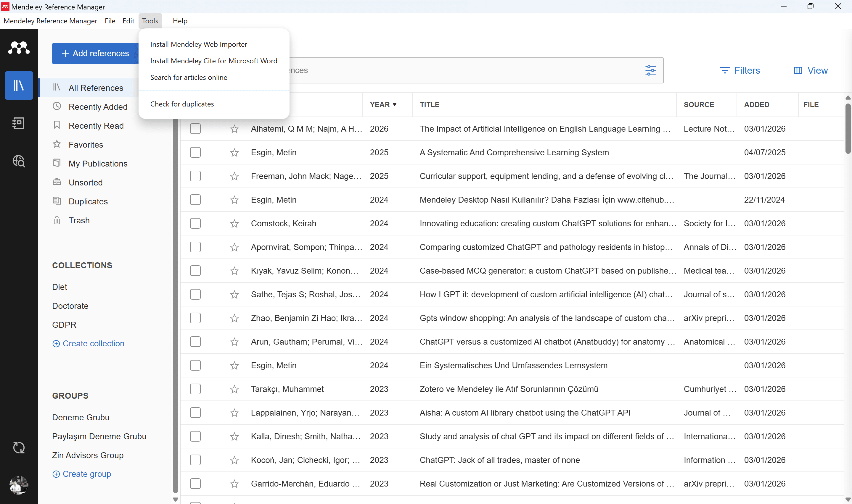Favorite the Tarakçı, Muhammet reference
This screenshot has width=852, height=504.
(234, 389)
